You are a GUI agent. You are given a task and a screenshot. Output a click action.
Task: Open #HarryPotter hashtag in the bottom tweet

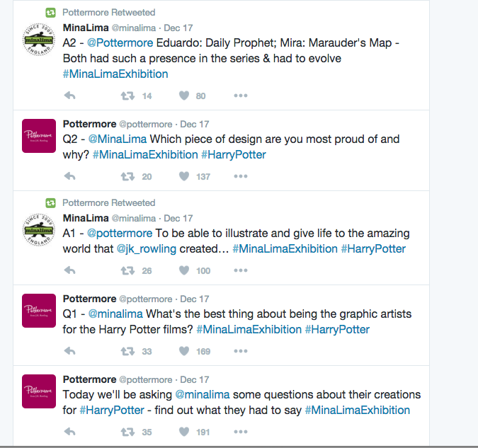click(112, 410)
